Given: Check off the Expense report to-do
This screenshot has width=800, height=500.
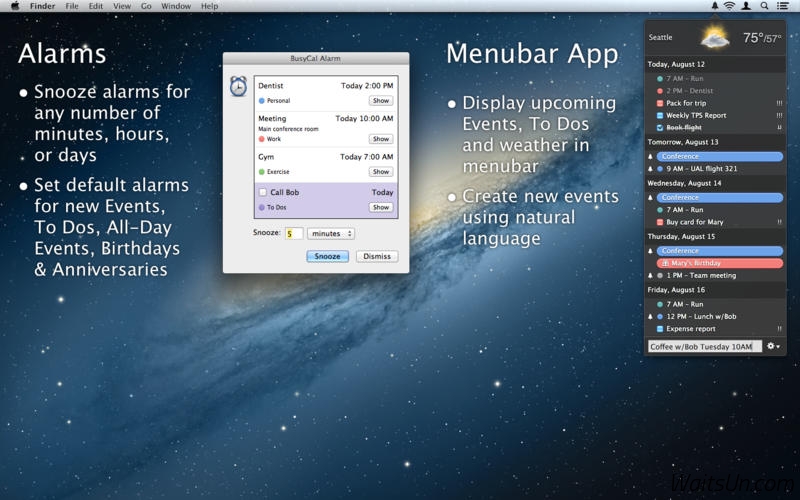Looking at the screenshot, I should coord(660,329).
